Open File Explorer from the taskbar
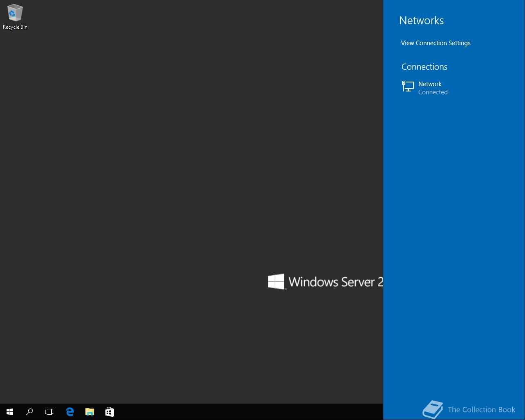 point(89,412)
